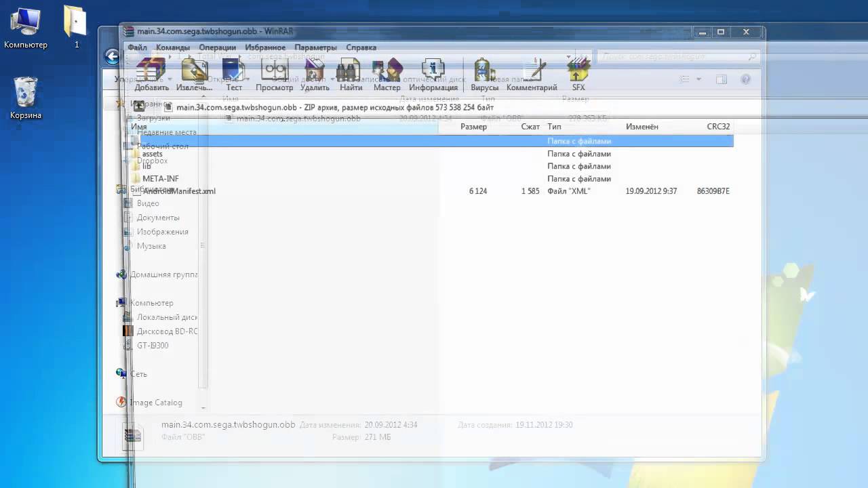Click the Explorer help question mark icon
Image resolution: width=868 pixels, height=488 pixels.
pyautogui.click(x=746, y=79)
